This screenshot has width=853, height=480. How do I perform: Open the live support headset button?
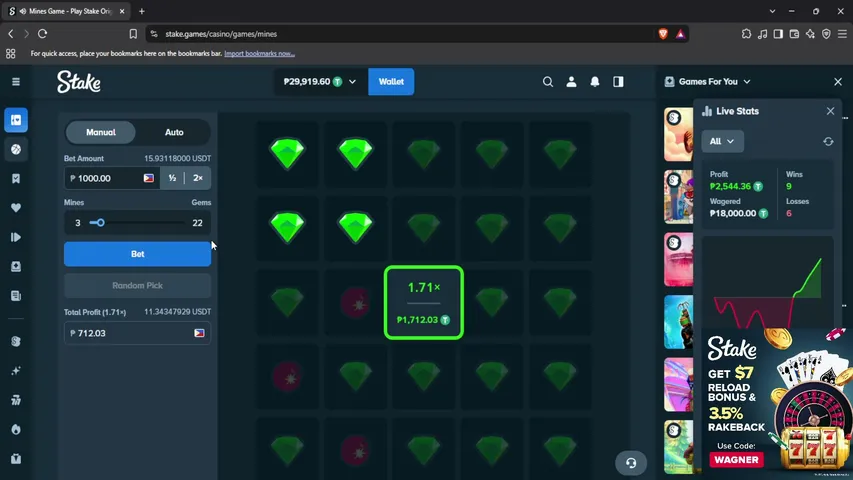coord(631,463)
